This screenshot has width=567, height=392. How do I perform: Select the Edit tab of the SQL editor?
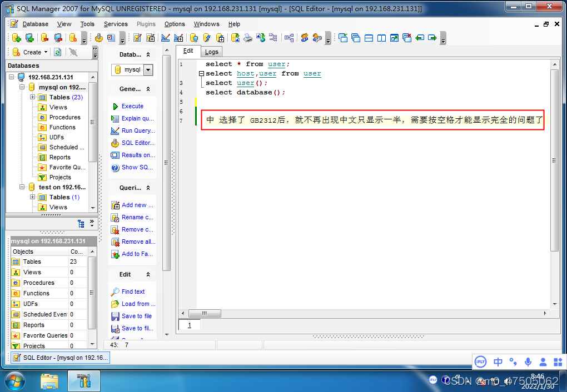point(188,51)
